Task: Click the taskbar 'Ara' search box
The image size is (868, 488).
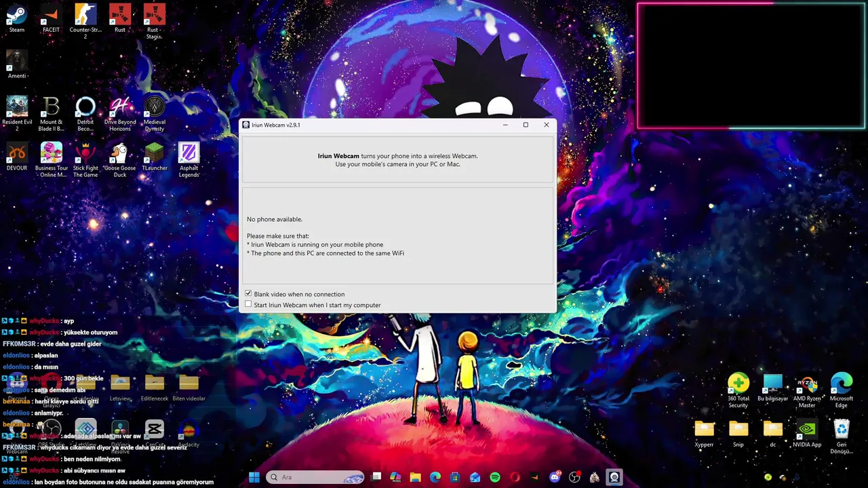Action: (316, 477)
